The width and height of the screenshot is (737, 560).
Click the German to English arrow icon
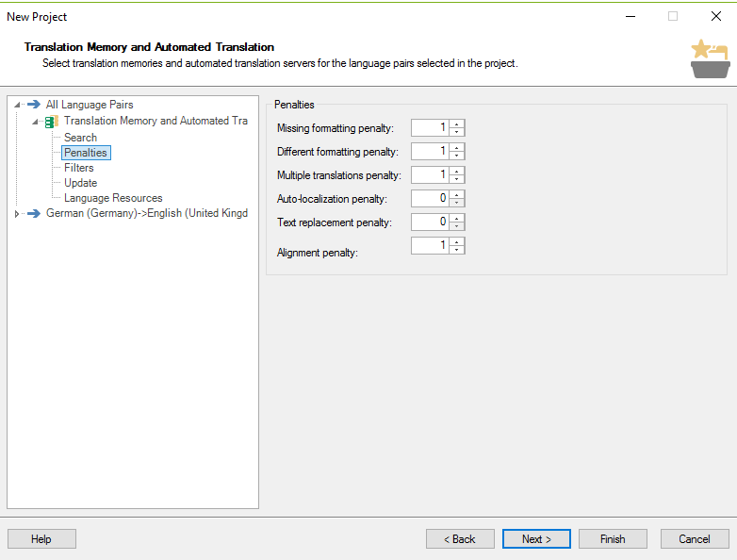pyautogui.click(x=34, y=213)
